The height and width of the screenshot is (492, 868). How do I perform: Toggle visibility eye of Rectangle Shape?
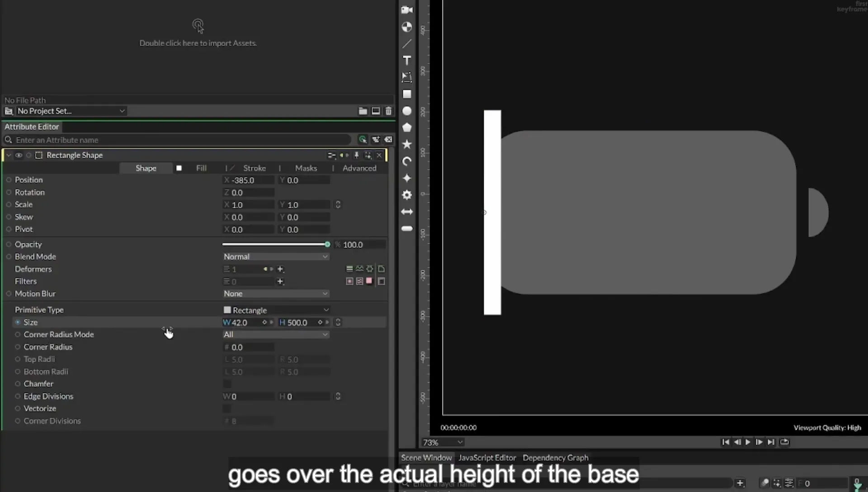coord(19,155)
